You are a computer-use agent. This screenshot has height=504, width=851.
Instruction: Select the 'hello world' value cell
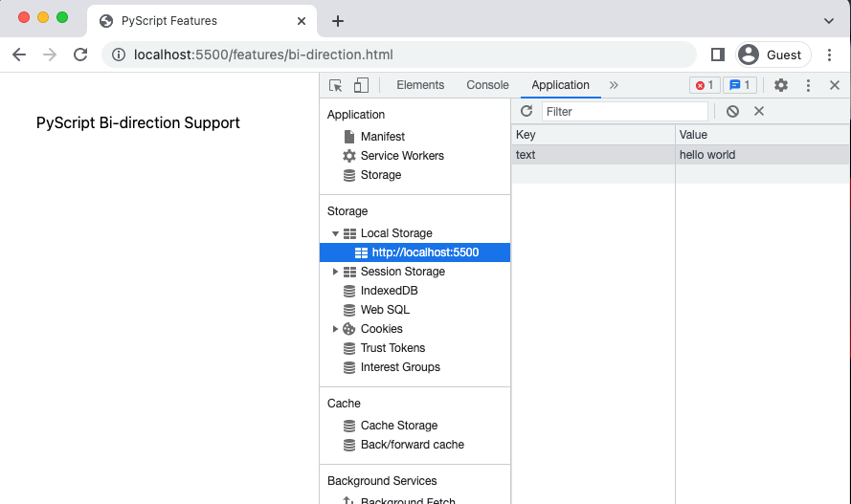(763, 155)
